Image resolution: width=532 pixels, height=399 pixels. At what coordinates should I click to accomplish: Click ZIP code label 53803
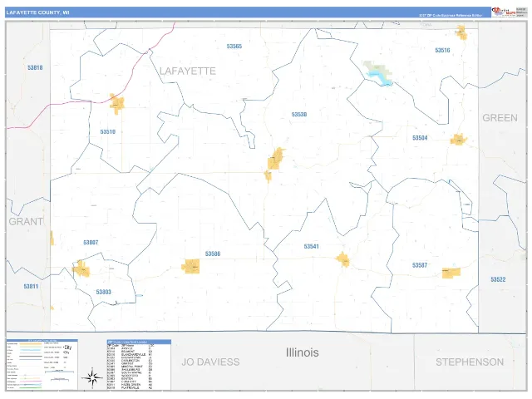pos(103,292)
